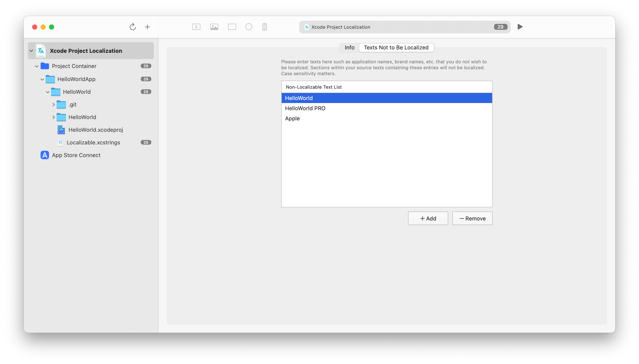The width and height of the screenshot is (639, 364).
Task: Click the play run button
Action: point(520,27)
